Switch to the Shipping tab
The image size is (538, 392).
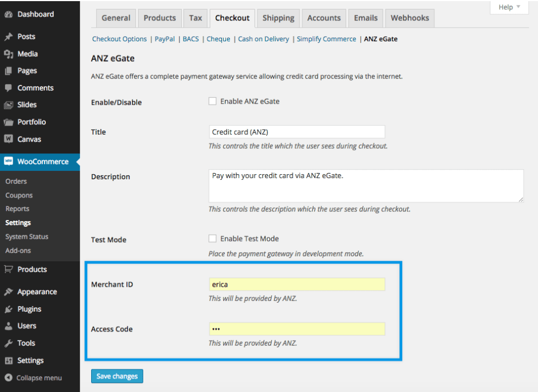tap(278, 18)
